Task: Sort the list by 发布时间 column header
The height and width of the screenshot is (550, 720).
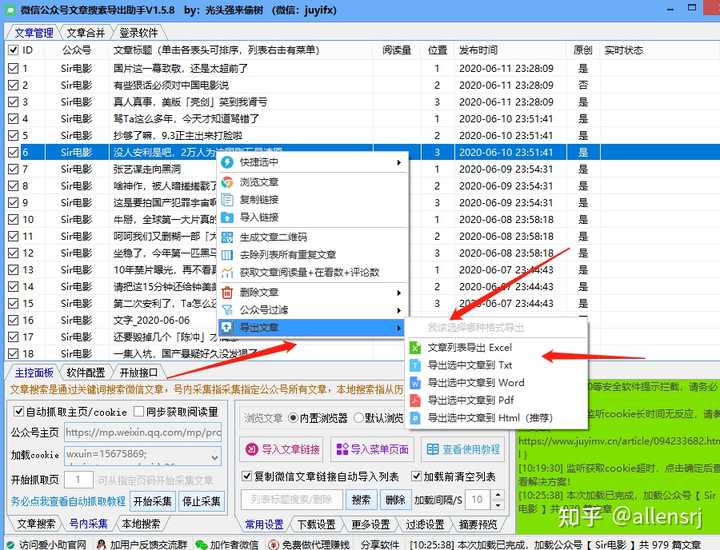Action: (x=478, y=50)
